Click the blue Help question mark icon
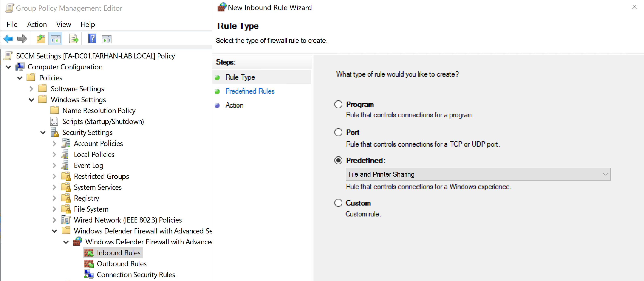 [92, 39]
